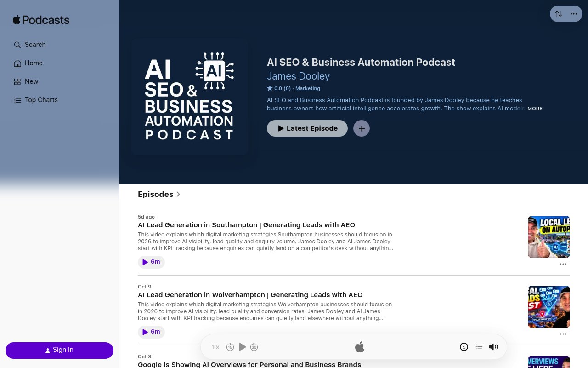
Task: Show episode info from the player bar
Action: [x=464, y=347]
